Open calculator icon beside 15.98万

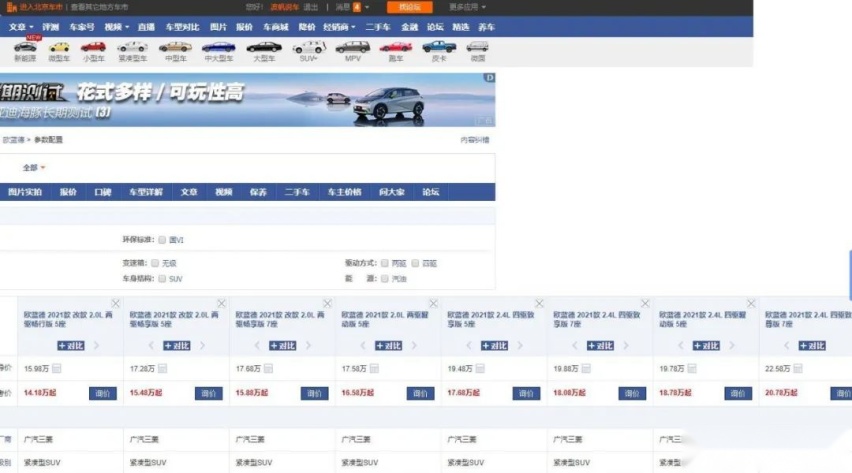point(57,369)
